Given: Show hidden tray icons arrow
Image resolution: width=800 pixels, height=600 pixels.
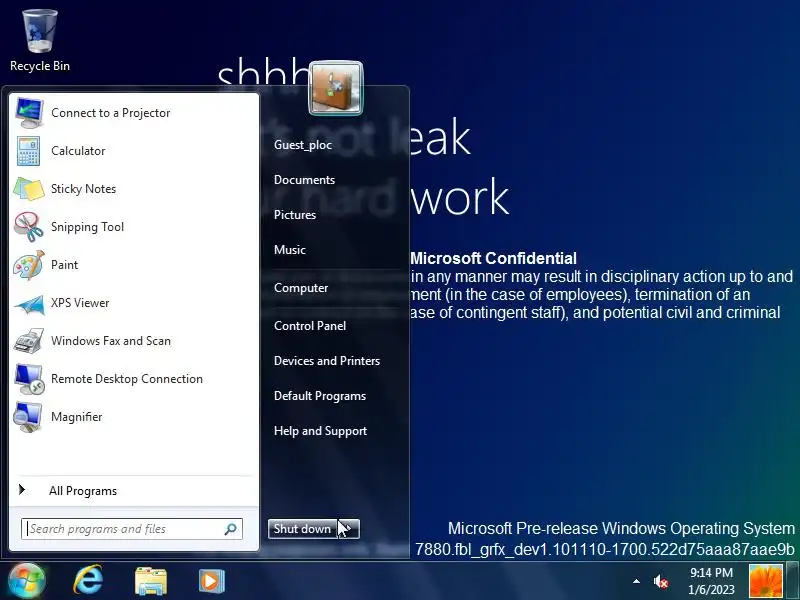Looking at the screenshot, I should pyautogui.click(x=636, y=581).
